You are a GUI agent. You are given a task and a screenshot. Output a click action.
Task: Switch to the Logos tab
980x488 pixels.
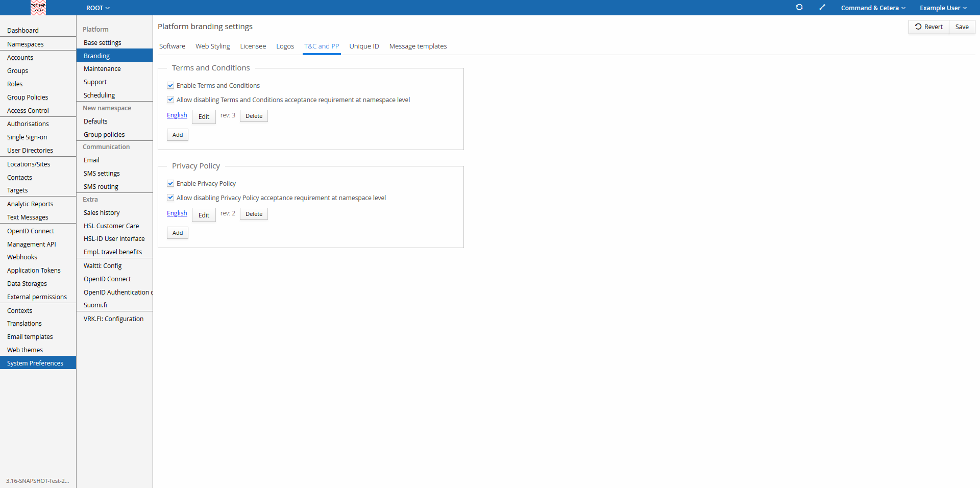click(x=285, y=46)
